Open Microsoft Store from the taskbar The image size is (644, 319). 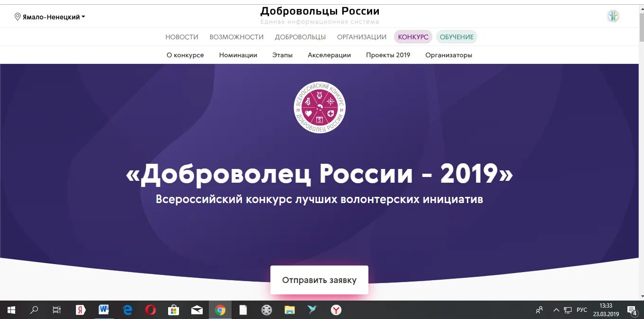coord(174,310)
